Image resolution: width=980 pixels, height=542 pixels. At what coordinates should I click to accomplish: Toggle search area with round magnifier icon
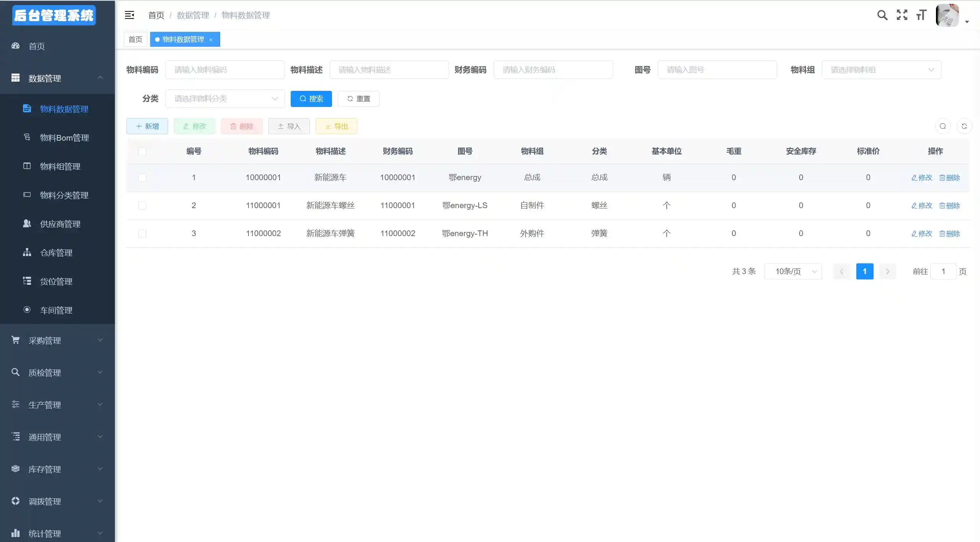click(x=942, y=126)
